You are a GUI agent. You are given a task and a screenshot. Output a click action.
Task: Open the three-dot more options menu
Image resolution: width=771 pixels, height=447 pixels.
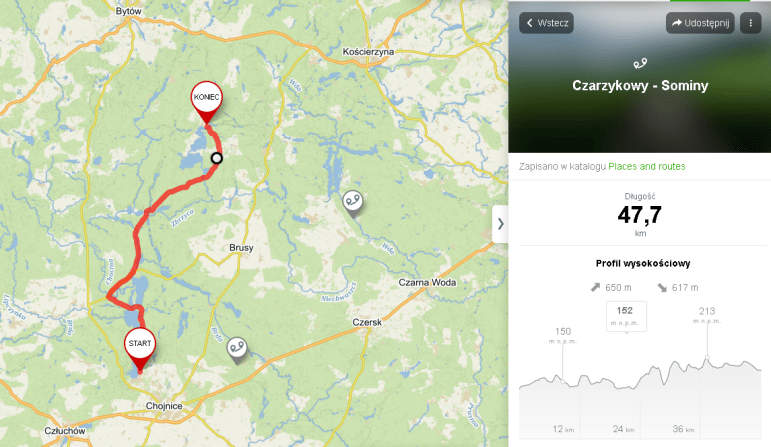pyautogui.click(x=750, y=23)
